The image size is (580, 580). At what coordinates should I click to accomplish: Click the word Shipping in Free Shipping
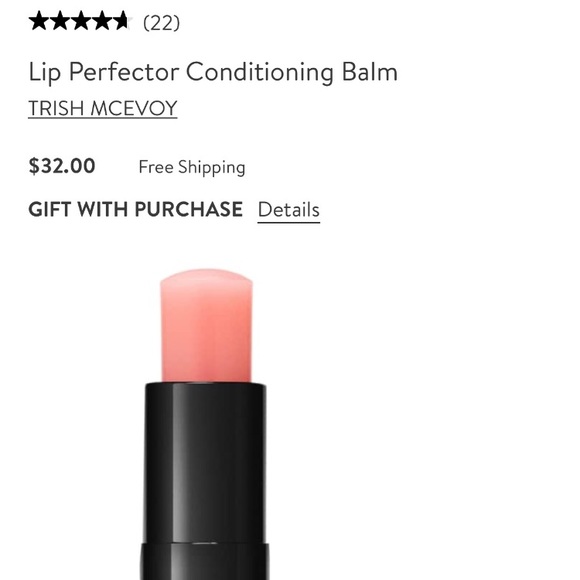[212, 167]
